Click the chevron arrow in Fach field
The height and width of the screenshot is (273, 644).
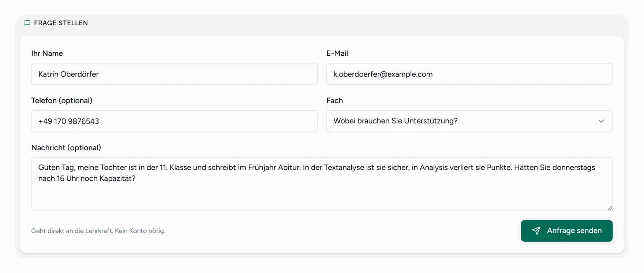pyautogui.click(x=601, y=121)
